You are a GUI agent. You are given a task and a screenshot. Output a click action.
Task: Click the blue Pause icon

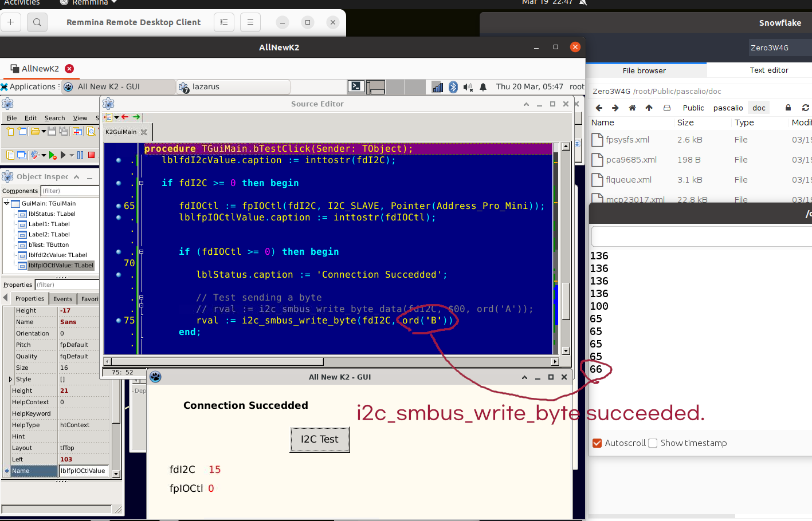click(80, 155)
